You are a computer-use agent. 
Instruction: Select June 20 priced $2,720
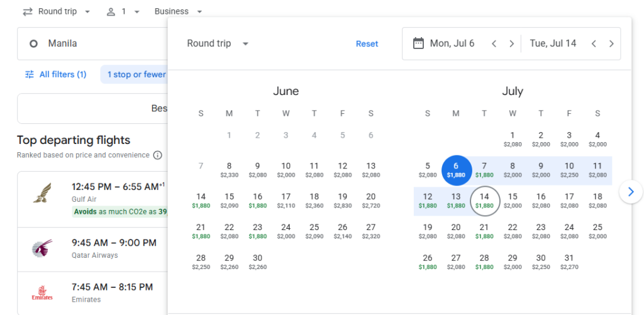pos(371,201)
